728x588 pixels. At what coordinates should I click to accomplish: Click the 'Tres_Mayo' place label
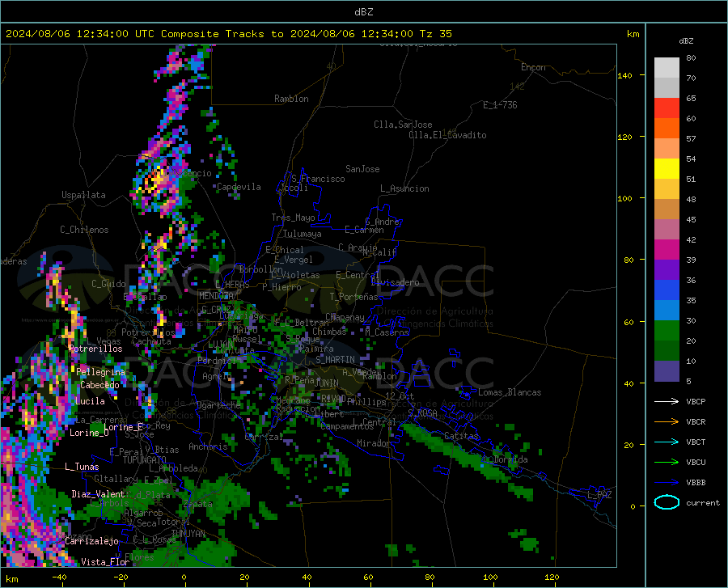point(293,218)
